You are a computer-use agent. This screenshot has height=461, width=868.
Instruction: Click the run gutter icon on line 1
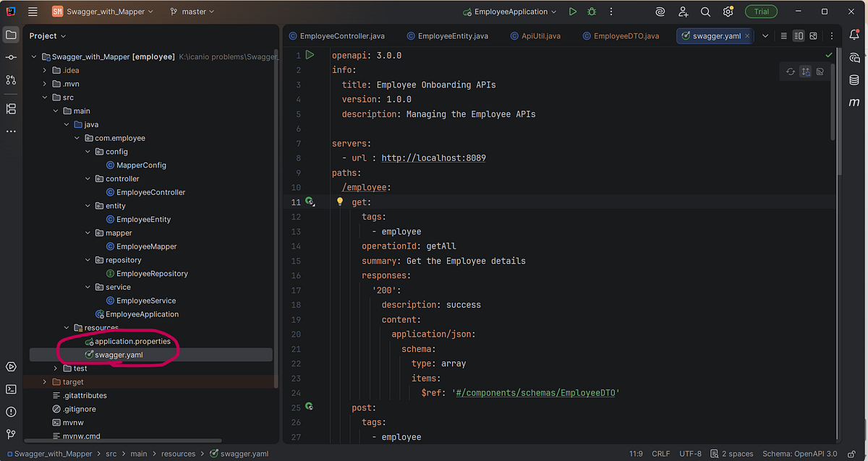coord(310,55)
